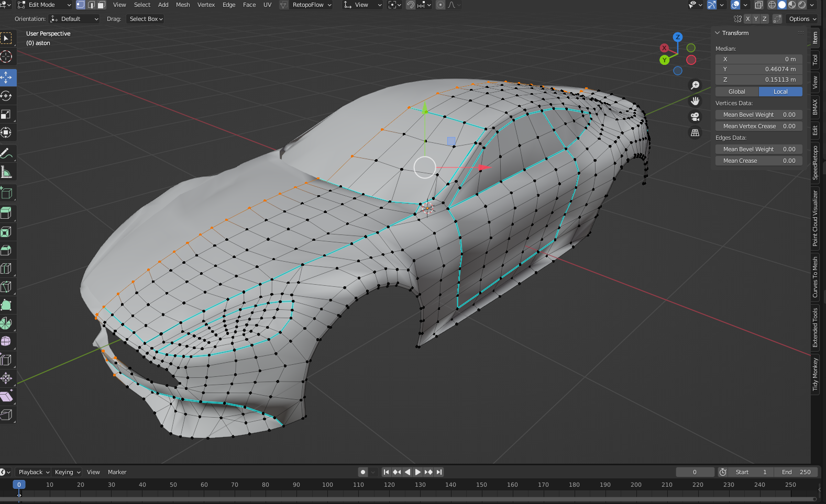Click the 3D Cursor tool
The image size is (826, 504).
coord(6,57)
